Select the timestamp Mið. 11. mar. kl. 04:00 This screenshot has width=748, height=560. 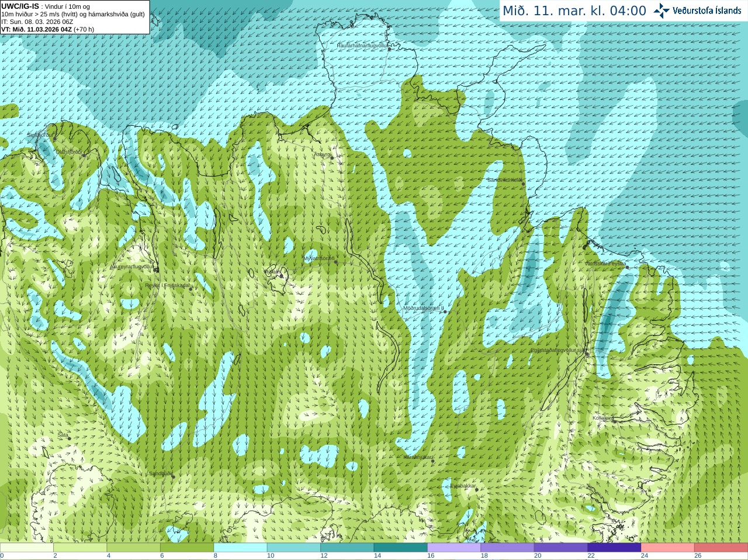(574, 11)
